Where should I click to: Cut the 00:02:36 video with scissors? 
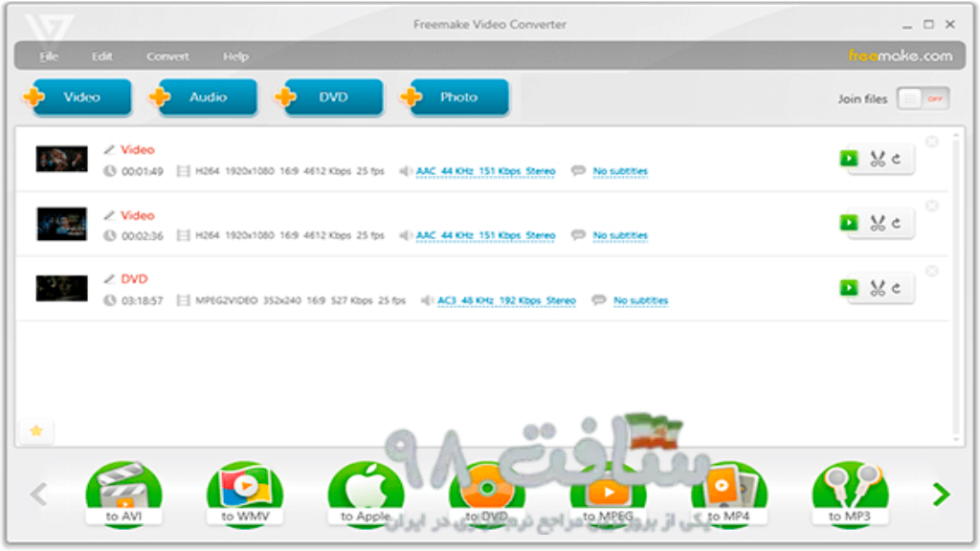point(878,223)
